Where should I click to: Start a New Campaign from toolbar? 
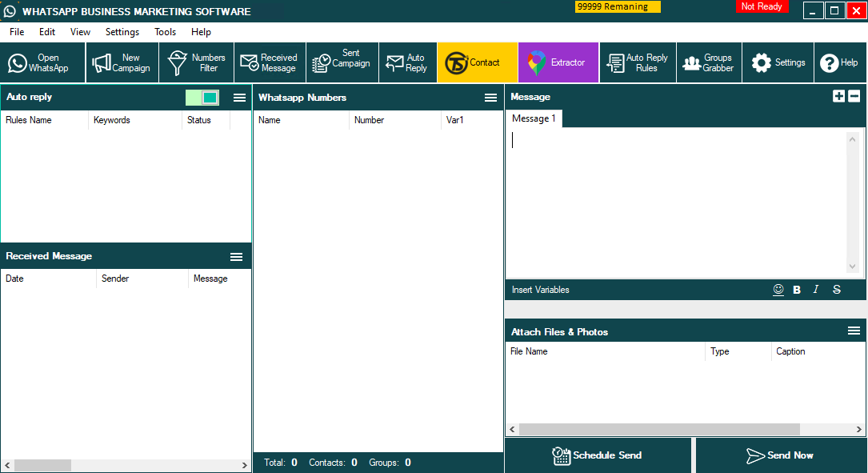click(122, 62)
